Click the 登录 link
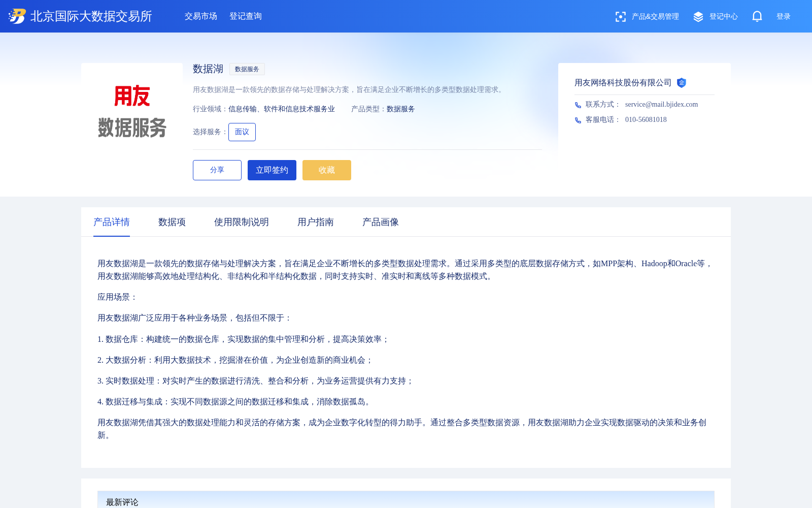This screenshot has width=812, height=508. tap(784, 17)
